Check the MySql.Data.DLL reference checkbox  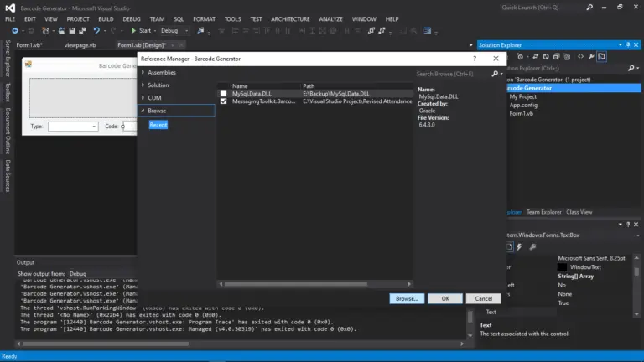pos(223,93)
